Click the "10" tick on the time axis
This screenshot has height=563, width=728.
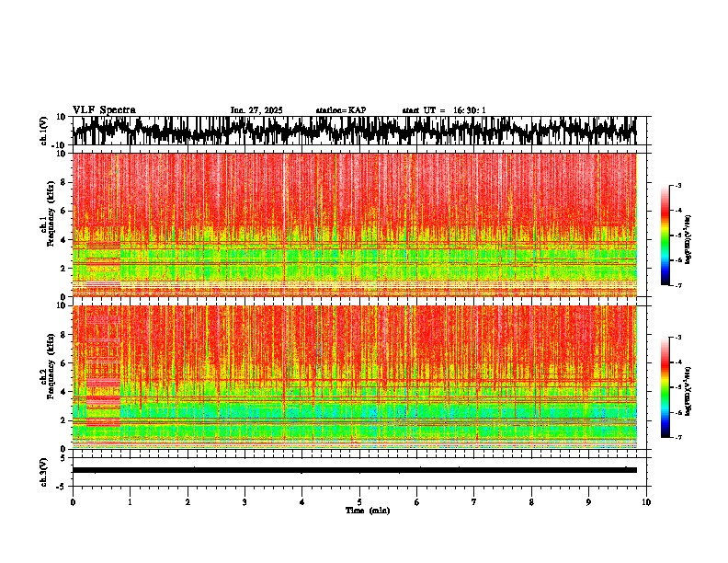click(646, 502)
